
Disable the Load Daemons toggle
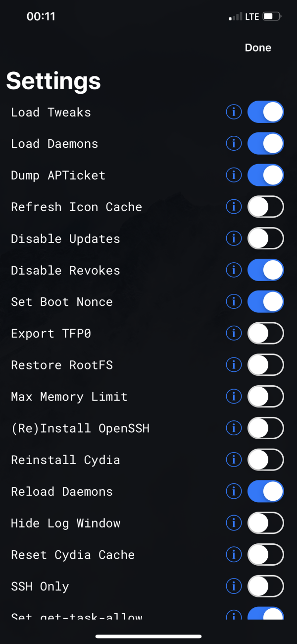265,143
